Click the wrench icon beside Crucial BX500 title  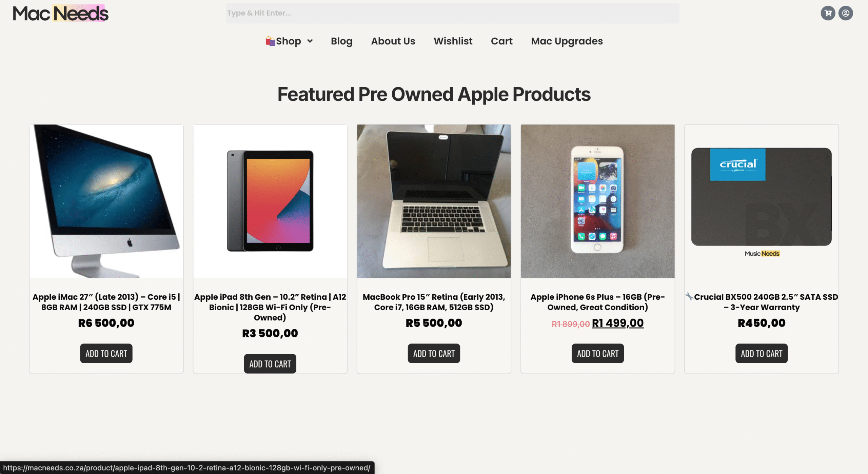click(x=689, y=296)
